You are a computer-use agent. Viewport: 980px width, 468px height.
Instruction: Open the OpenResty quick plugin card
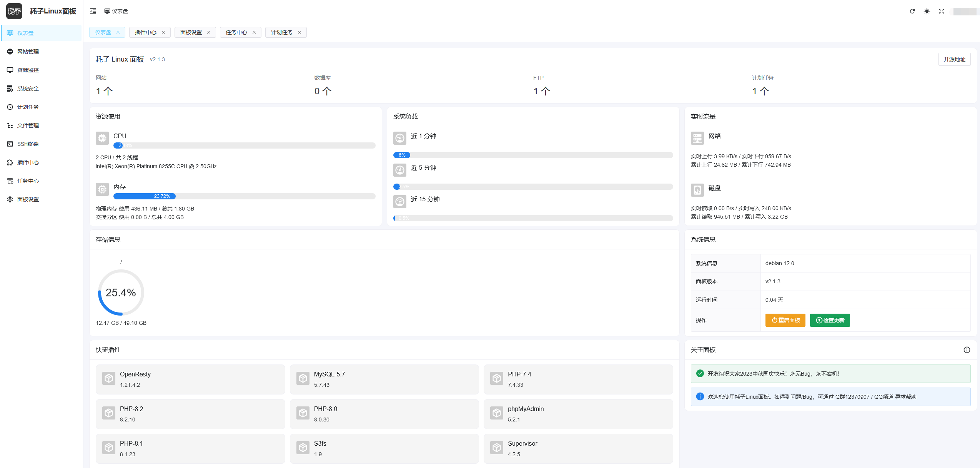click(190, 379)
